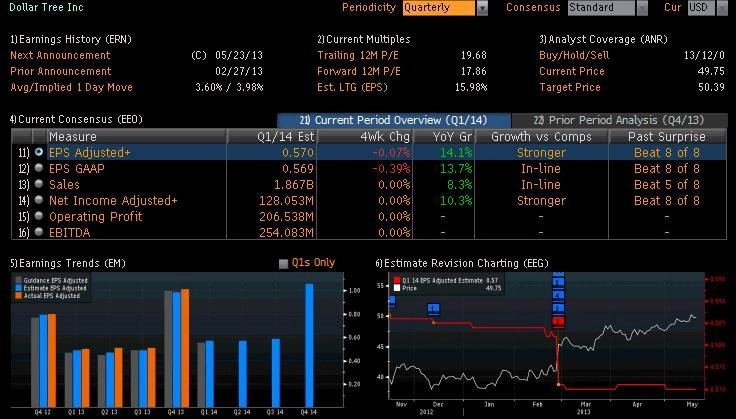The image size is (736, 419).
Task: Click the Dollar Tree Inc title
Action: pos(46,7)
